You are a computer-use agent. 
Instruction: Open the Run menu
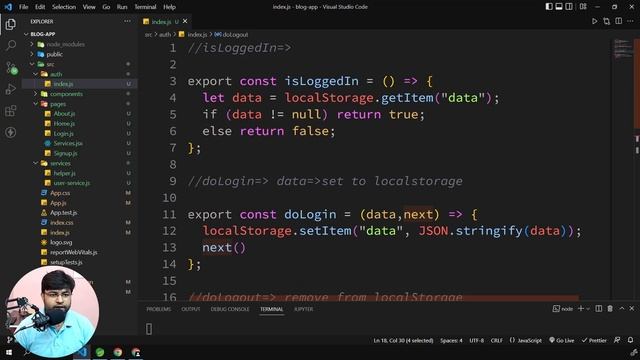[122, 7]
